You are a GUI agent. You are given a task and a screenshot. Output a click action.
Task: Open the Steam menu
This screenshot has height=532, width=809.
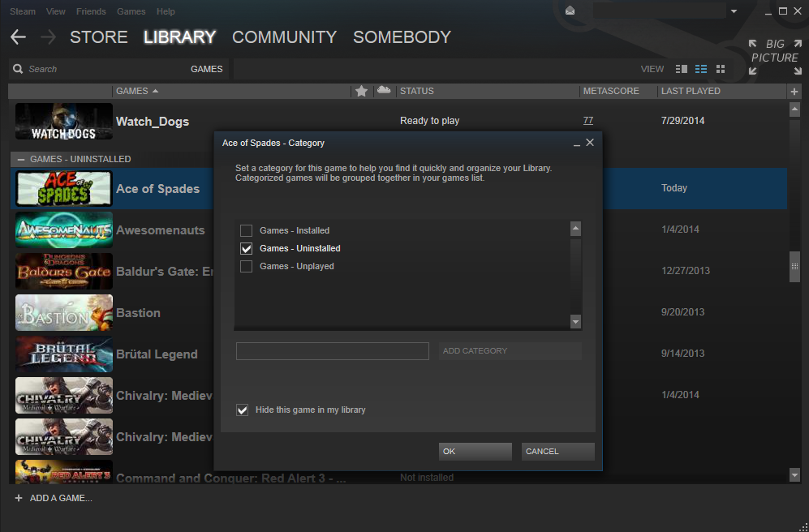(x=23, y=11)
